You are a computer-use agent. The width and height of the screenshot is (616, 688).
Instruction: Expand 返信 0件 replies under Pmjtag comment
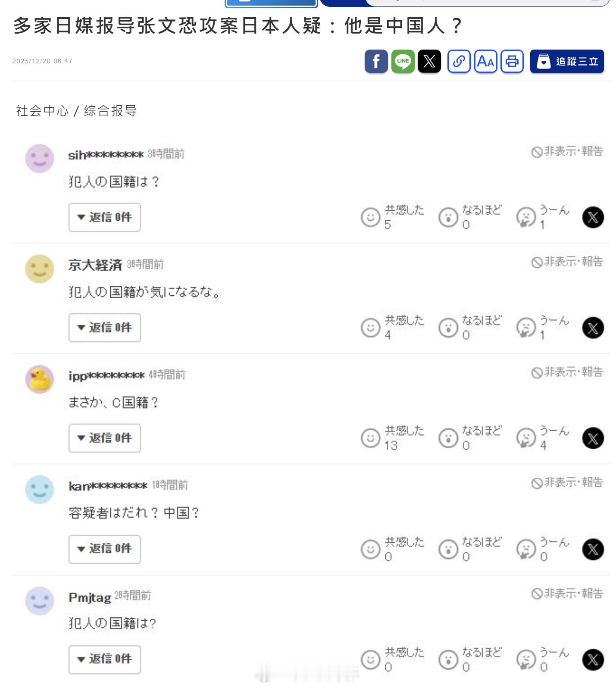105,659
